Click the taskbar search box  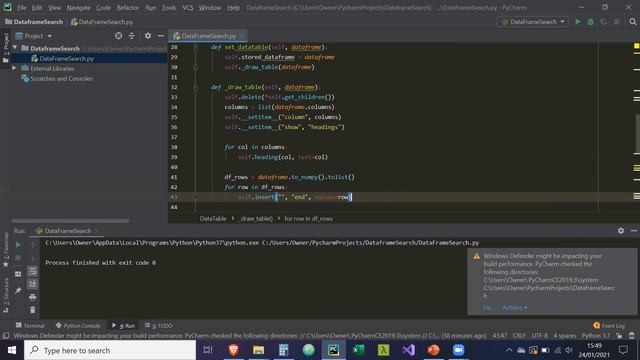110,350
